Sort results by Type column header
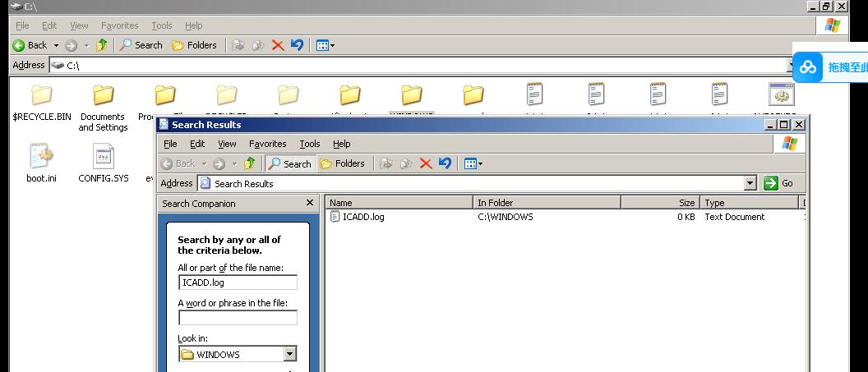Screen dimensions: 868x372 750,203
